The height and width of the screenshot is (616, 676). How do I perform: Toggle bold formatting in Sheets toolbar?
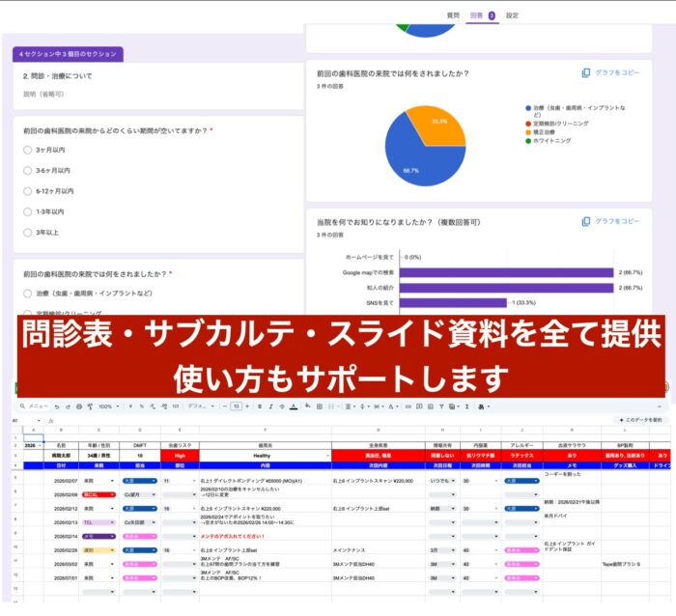[x=260, y=406]
